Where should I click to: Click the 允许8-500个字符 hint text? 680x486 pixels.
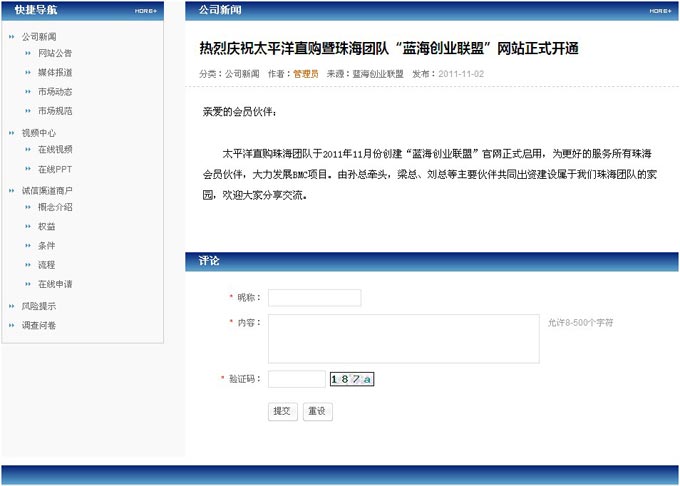click(580, 323)
